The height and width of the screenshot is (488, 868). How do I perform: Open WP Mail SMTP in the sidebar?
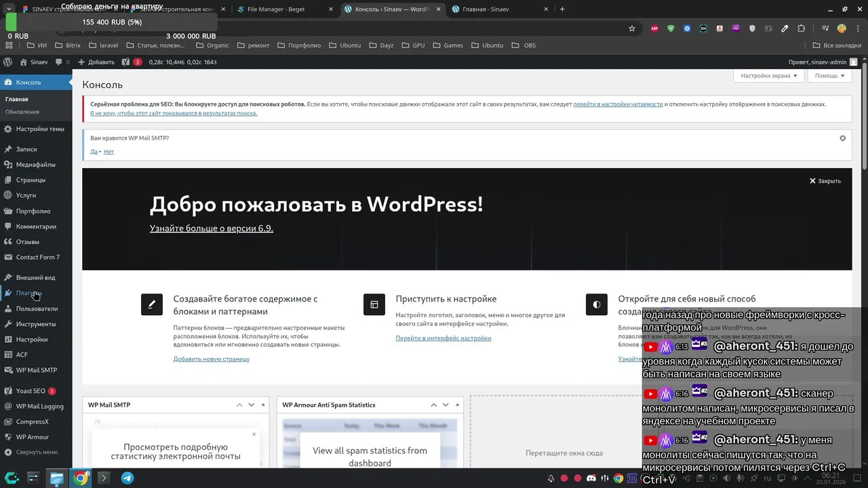coord(36,370)
